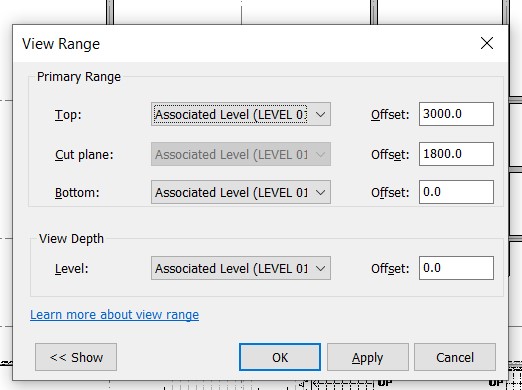Click the Apply button
This screenshot has width=522, height=390.
tap(367, 357)
